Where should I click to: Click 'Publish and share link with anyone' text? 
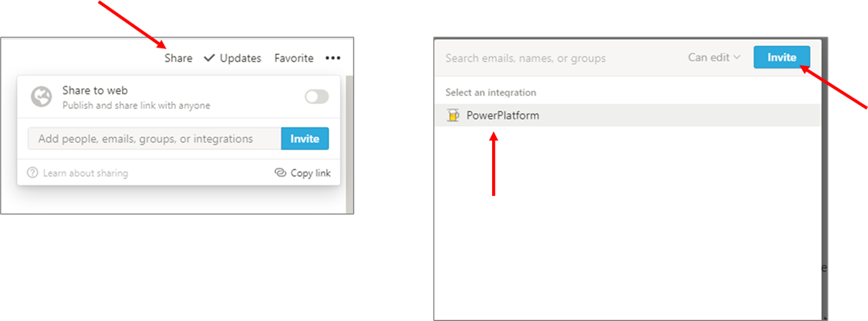click(136, 105)
